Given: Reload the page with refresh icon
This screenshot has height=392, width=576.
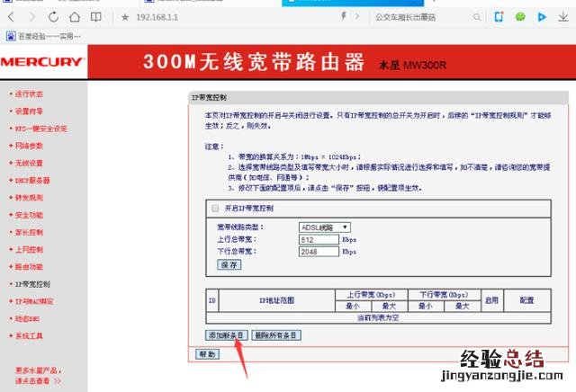Looking at the screenshot, I should point(54,17).
